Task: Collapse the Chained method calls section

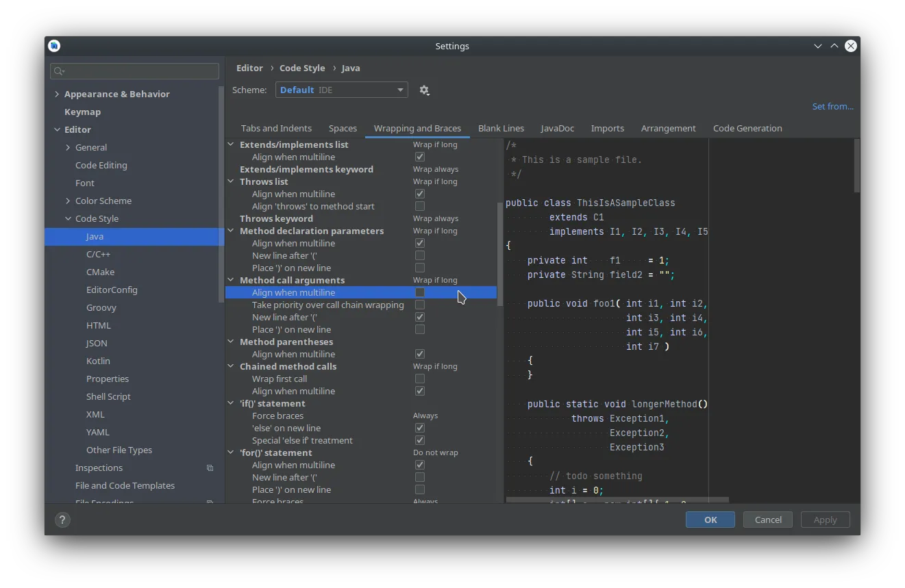Action: [x=231, y=366]
